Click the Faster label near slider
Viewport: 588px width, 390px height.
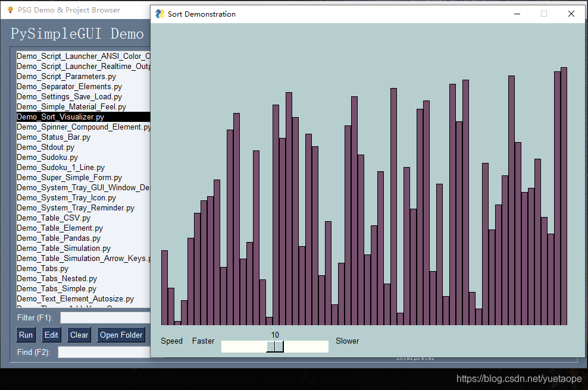pos(204,341)
